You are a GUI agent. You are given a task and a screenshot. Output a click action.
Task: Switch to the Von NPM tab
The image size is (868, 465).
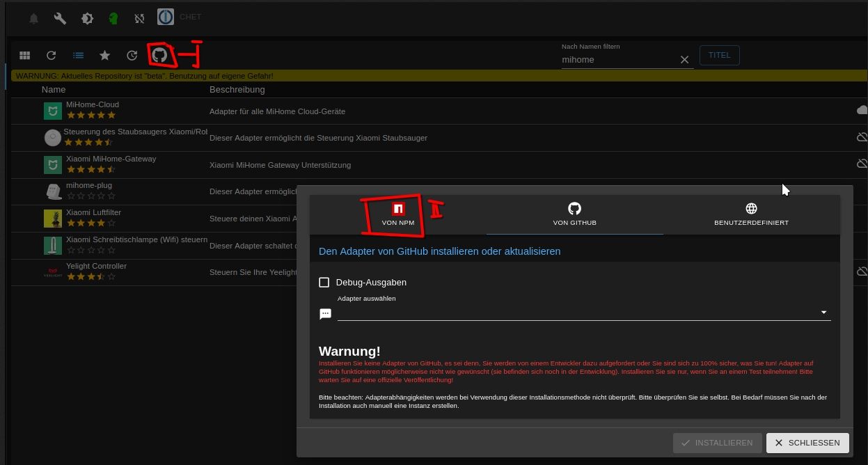pos(398,215)
